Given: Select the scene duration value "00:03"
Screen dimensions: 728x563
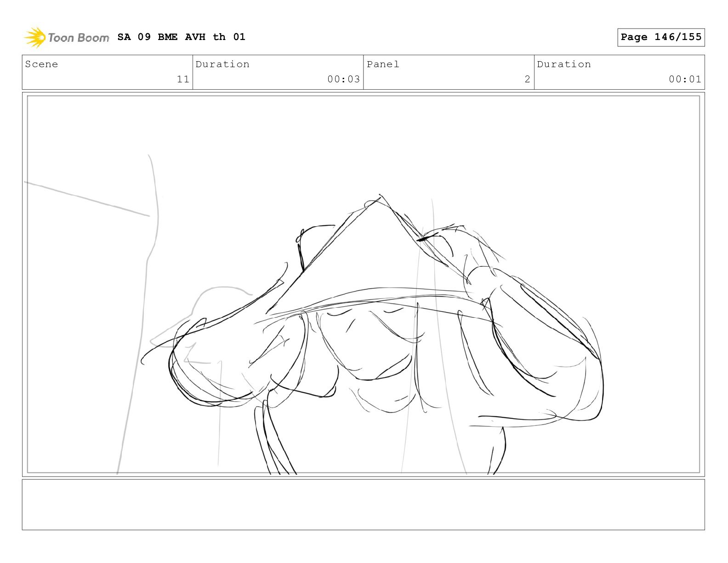Looking at the screenshot, I should click(x=344, y=79).
